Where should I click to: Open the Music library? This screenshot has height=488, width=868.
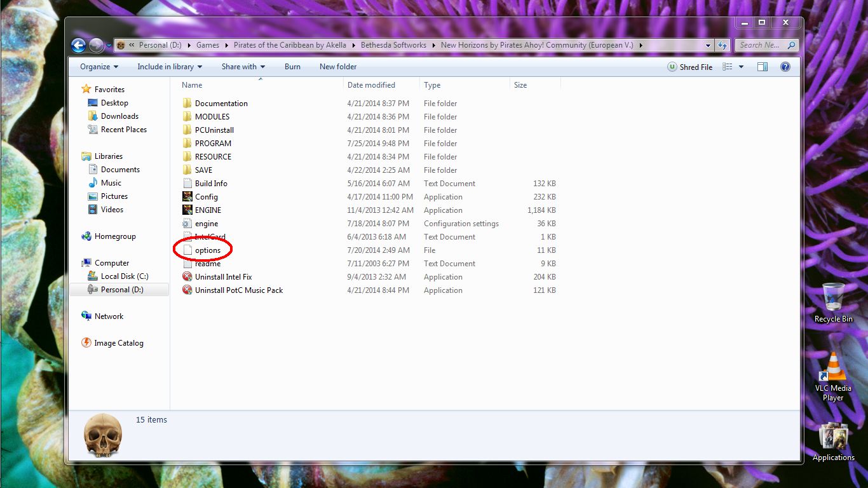point(111,183)
